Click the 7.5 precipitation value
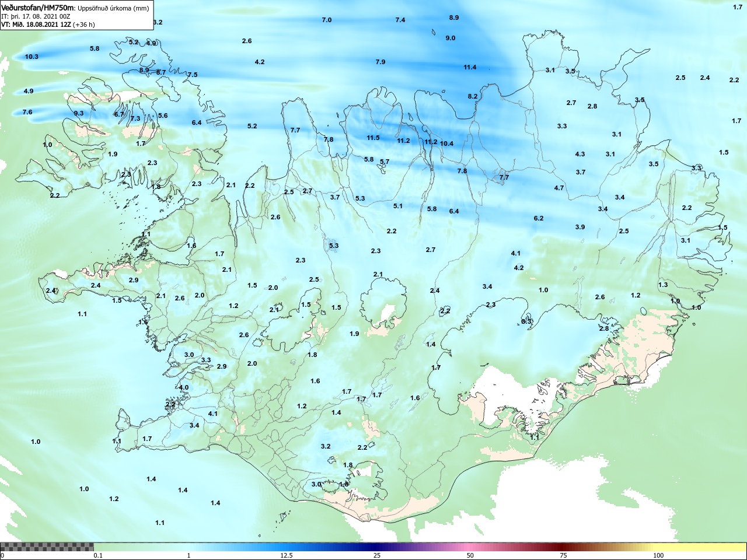 (193, 75)
